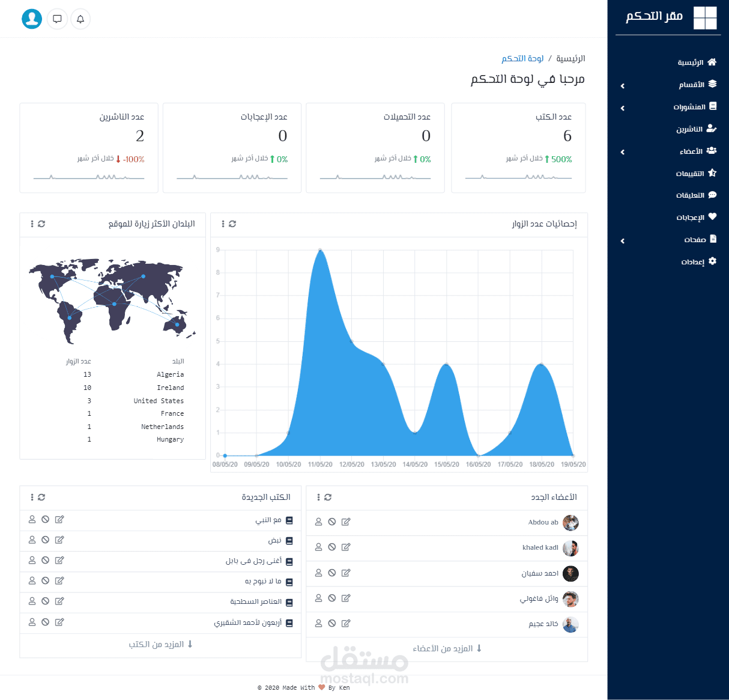729x700 pixels.
Task: Refresh the new members panel
Action: (x=328, y=498)
